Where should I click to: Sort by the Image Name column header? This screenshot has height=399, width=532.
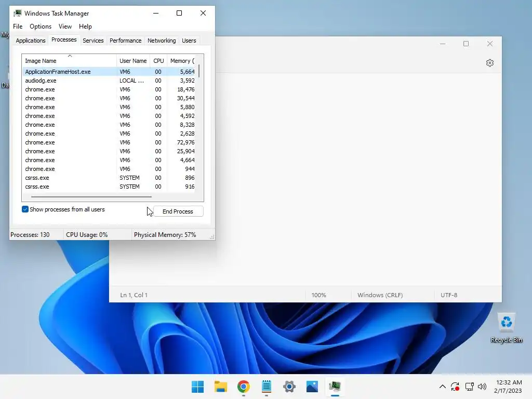[x=69, y=61]
